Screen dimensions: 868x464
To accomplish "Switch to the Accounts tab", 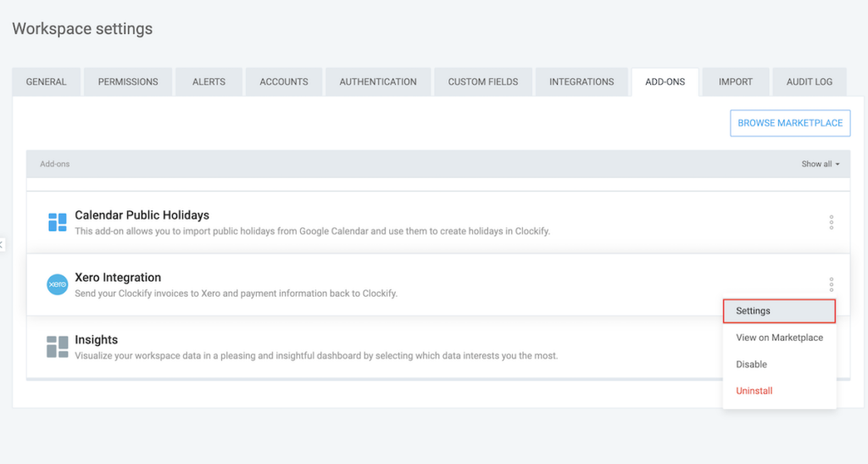I will tap(284, 82).
